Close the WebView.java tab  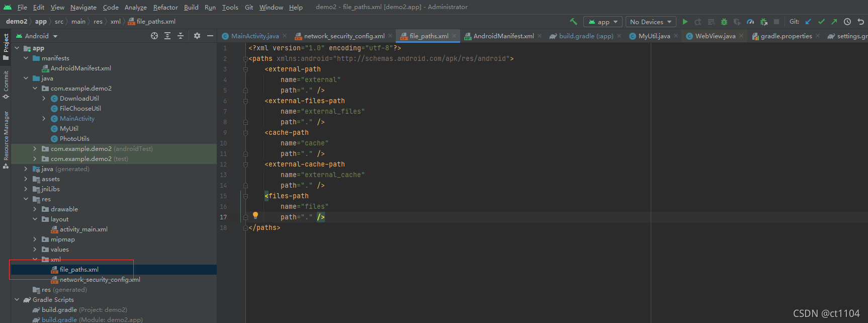[x=741, y=36]
